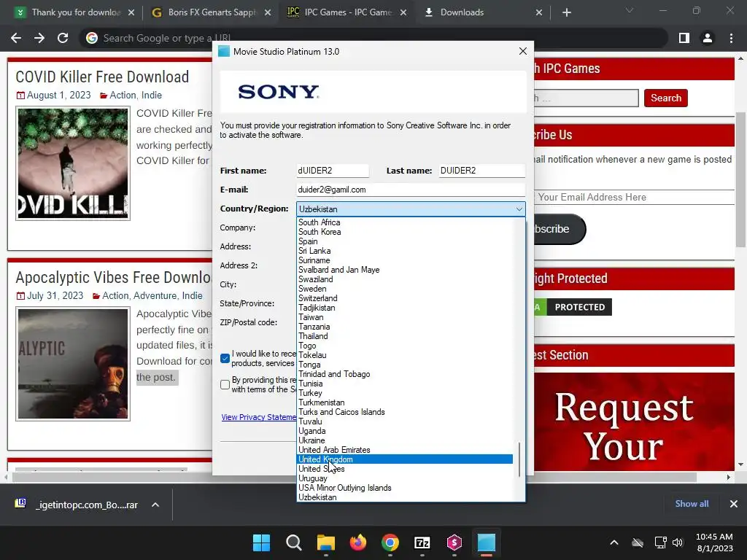
Task: Click the page vertical scrollbar
Action: 740,180
